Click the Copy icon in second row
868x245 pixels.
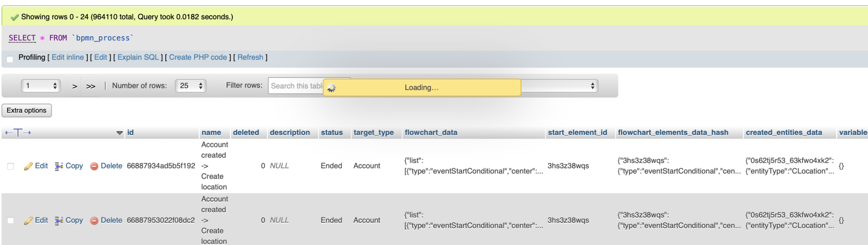tap(59, 221)
